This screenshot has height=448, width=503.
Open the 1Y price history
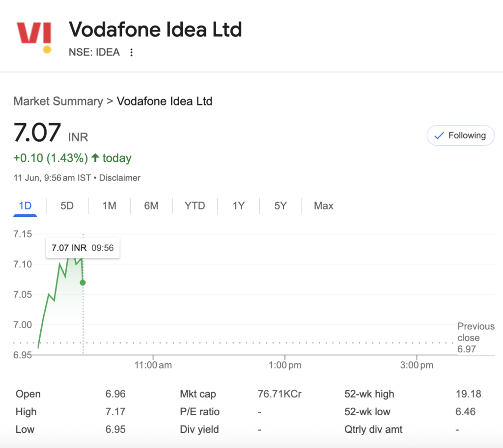pos(238,206)
